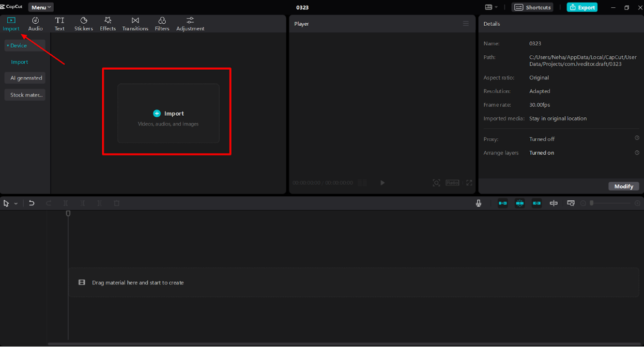The height and width of the screenshot is (347, 644).
Task: Undo the last action
Action: tap(32, 203)
